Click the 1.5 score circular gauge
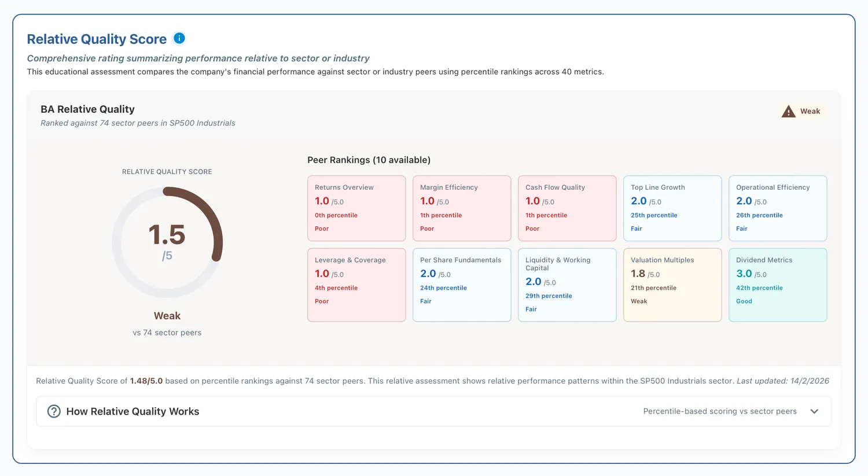 (x=167, y=242)
